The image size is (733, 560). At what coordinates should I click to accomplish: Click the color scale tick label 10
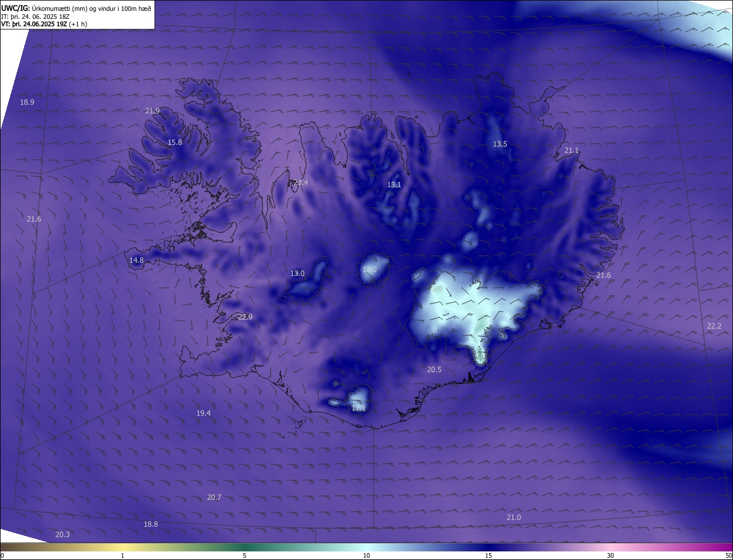366,555
